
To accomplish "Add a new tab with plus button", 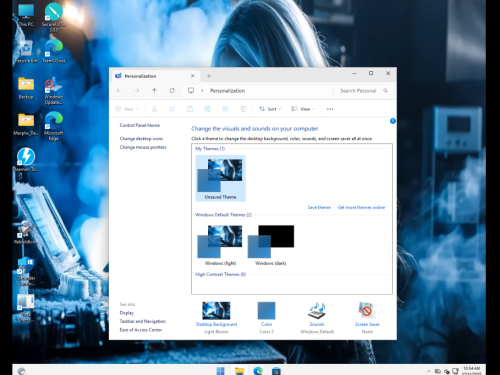I will pos(209,76).
